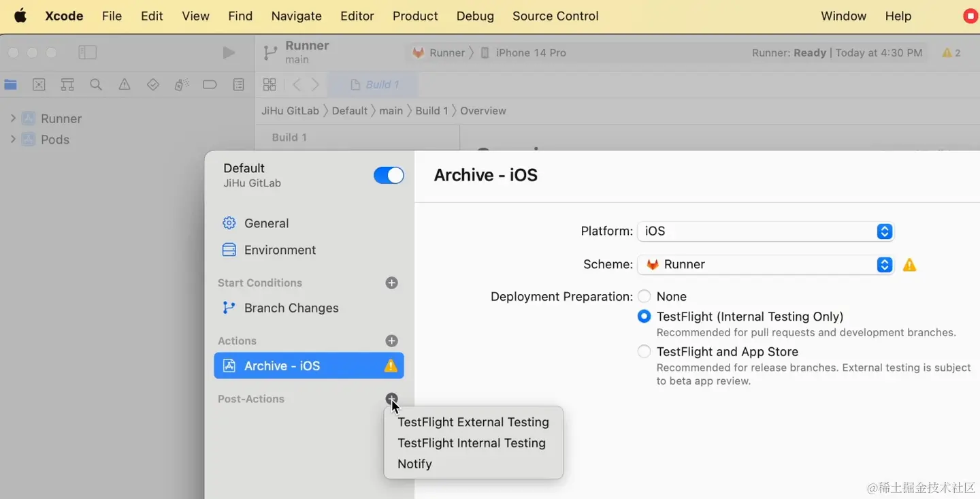This screenshot has width=980, height=499.
Task: Expand the Runner project in navigator
Action: pos(12,118)
